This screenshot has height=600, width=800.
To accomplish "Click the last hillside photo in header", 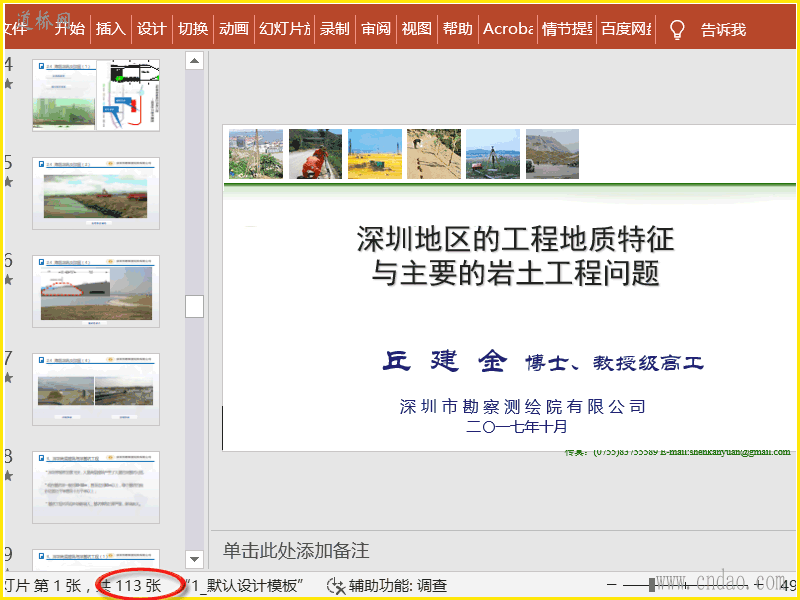I will 552,154.
